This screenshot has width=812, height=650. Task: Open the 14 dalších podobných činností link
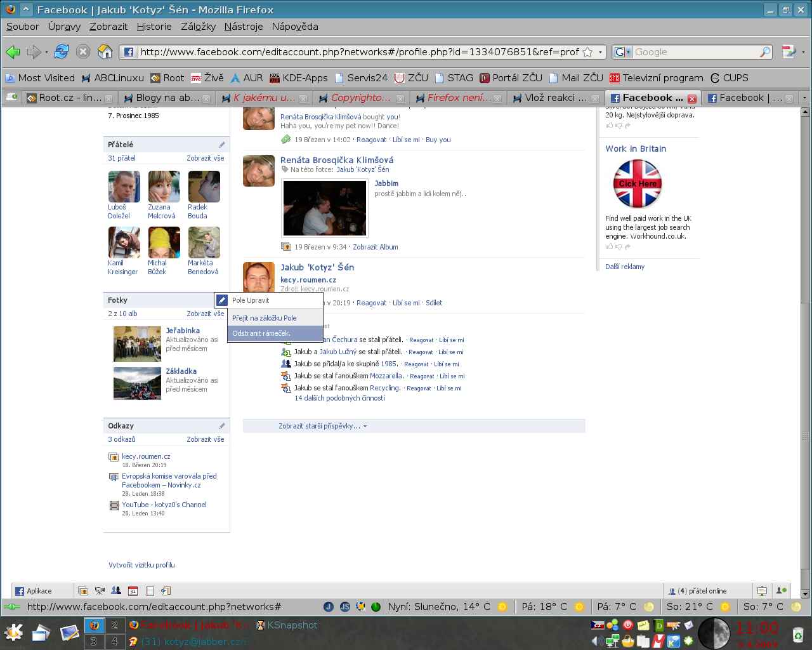[339, 398]
